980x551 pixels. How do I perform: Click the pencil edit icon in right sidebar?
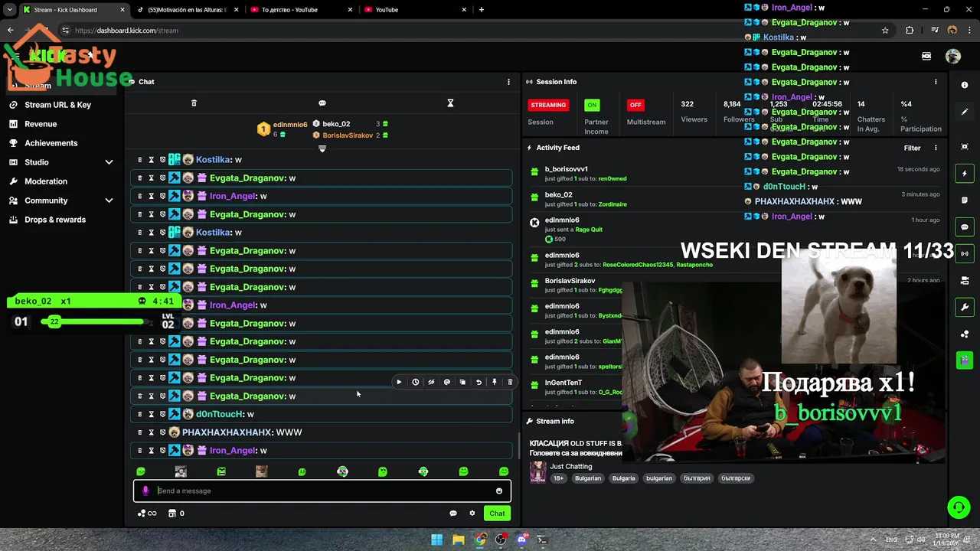click(965, 112)
